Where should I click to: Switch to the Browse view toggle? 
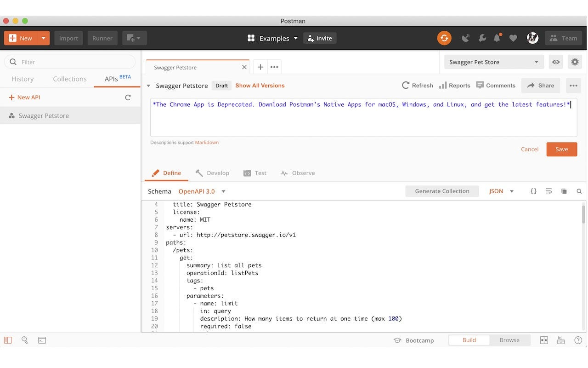[x=509, y=340]
